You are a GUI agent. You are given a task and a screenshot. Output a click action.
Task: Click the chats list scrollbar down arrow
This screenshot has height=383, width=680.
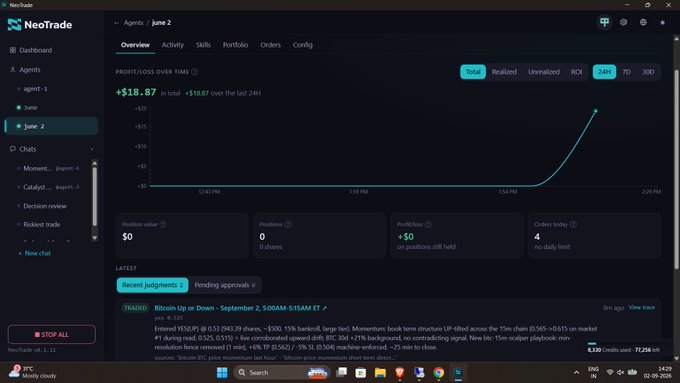tap(95, 238)
